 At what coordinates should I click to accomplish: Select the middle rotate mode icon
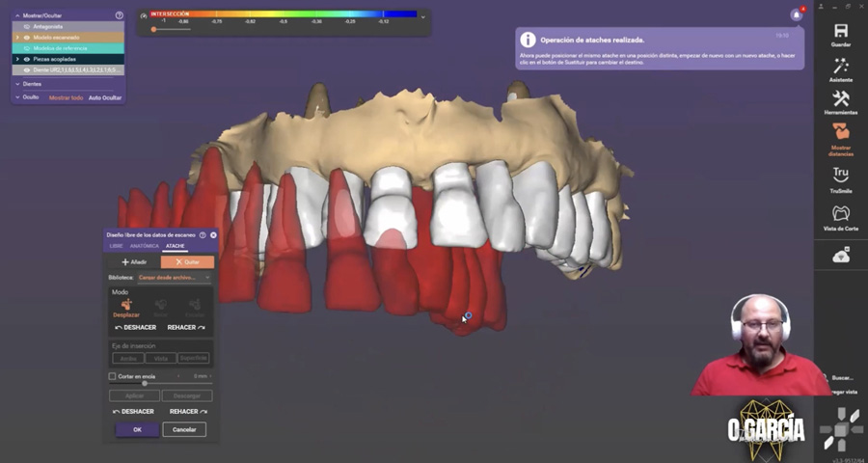point(160,304)
